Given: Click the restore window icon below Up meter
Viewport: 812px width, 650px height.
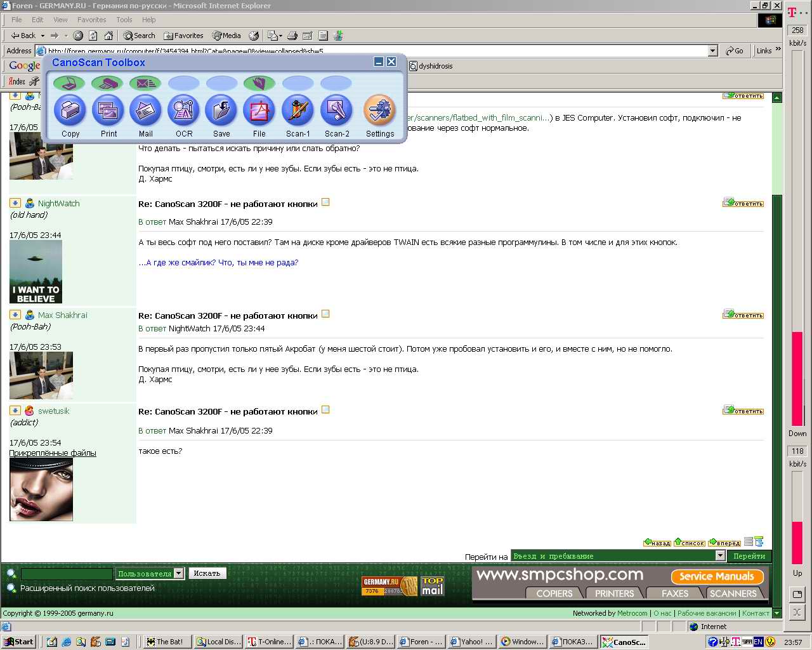Looking at the screenshot, I should click(x=797, y=595).
